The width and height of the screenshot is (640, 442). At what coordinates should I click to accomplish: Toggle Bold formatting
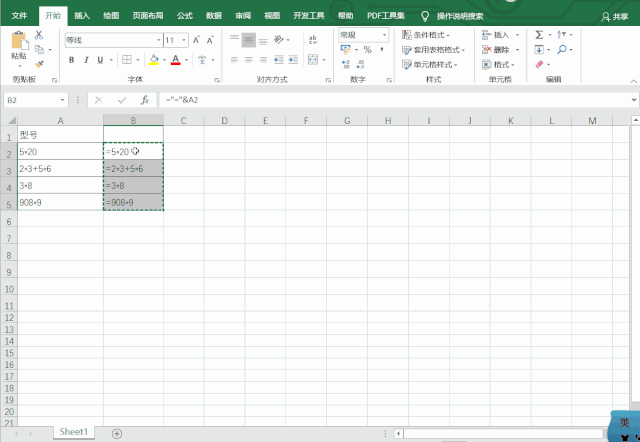[71, 60]
